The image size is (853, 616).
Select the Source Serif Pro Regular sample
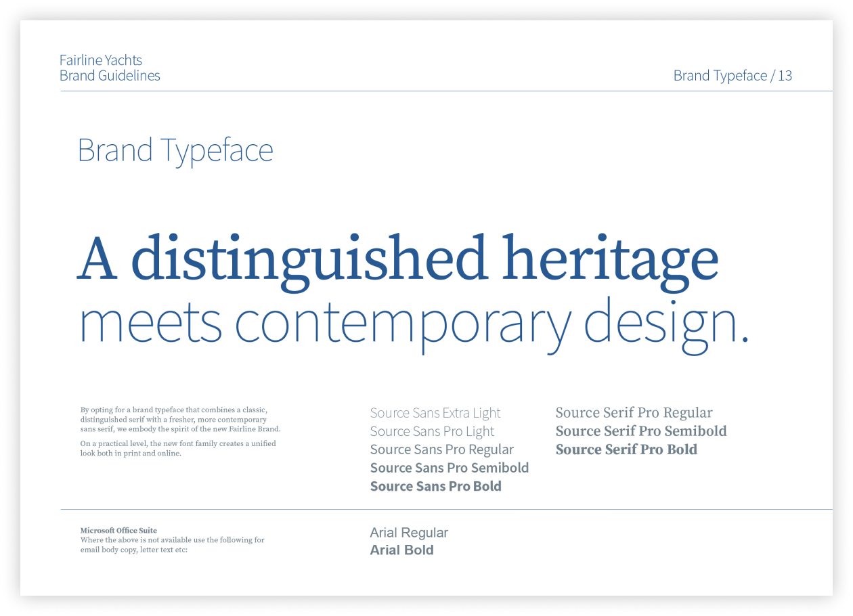[x=634, y=413]
